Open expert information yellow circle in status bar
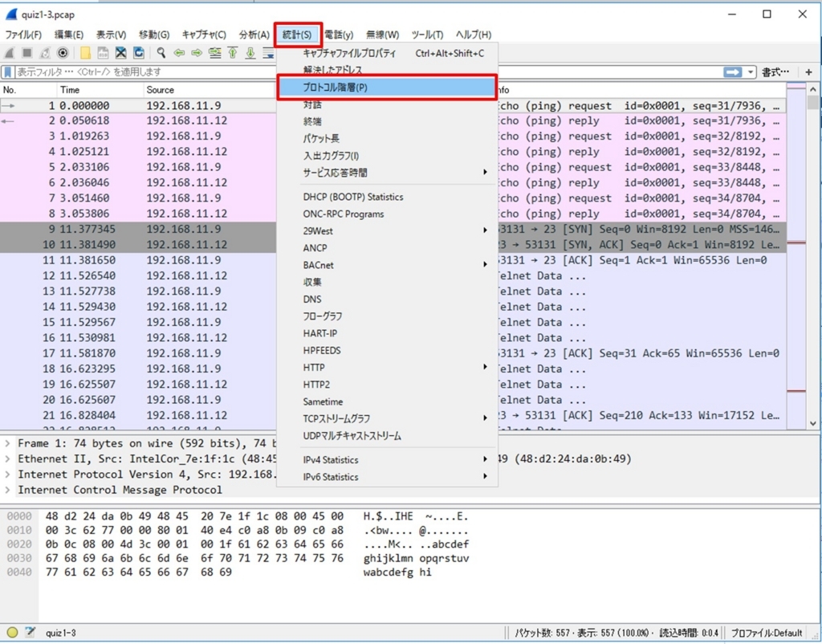The image size is (822, 644). (13, 633)
